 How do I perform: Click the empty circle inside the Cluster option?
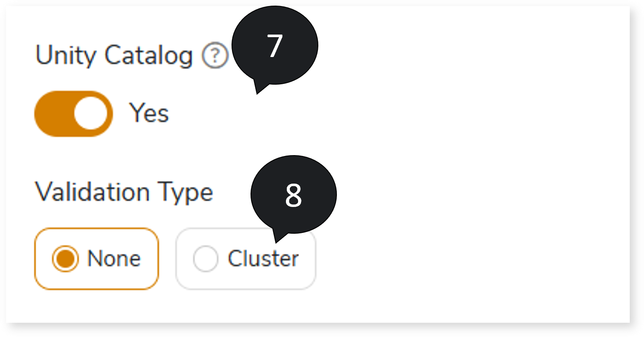pos(206,259)
